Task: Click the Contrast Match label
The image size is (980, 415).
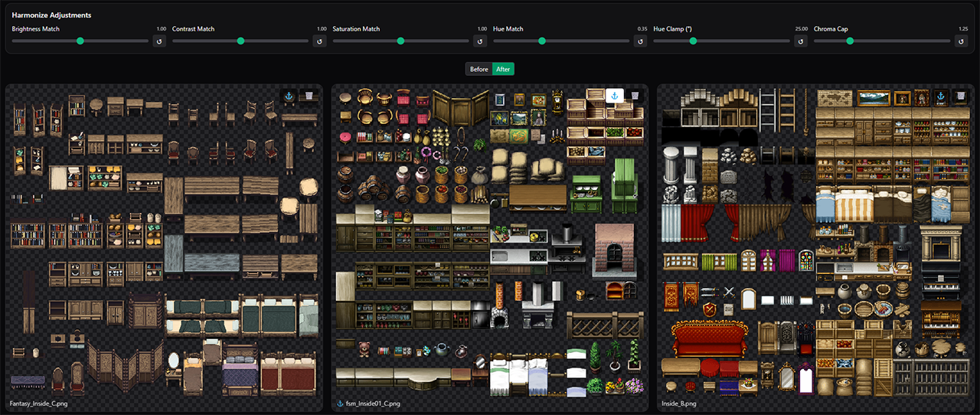Action: 194,28
